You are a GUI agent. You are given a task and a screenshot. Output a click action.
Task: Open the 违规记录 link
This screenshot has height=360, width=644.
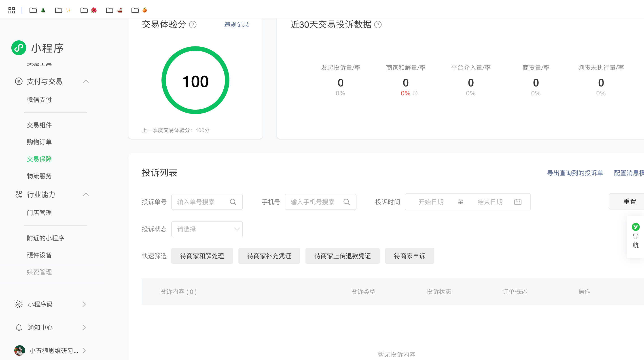tap(236, 25)
